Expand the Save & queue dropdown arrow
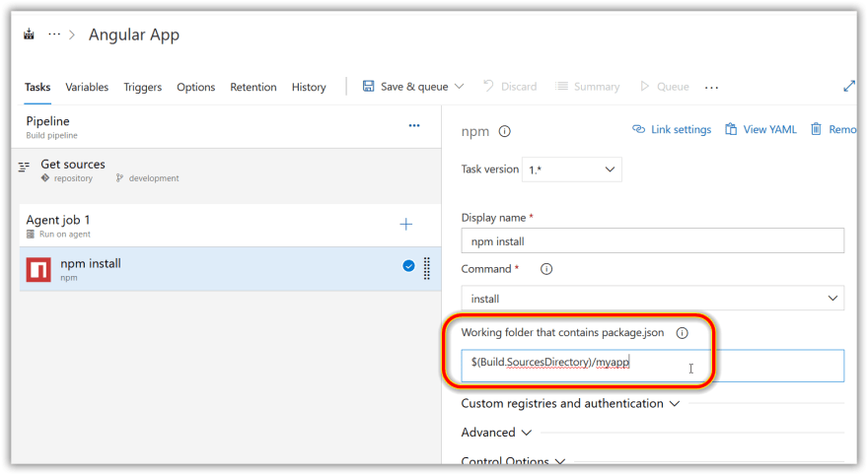868x475 pixels. pos(459,87)
